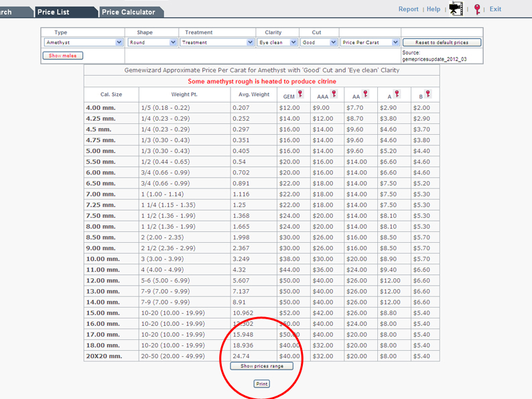Open the Shape dropdown showing Round
The width and height of the screenshot is (532, 399).
click(x=153, y=42)
